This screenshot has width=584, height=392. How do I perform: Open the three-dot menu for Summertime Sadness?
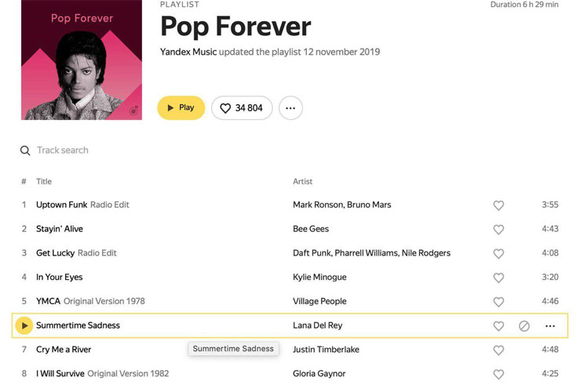pyautogui.click(x=549, y=325)
